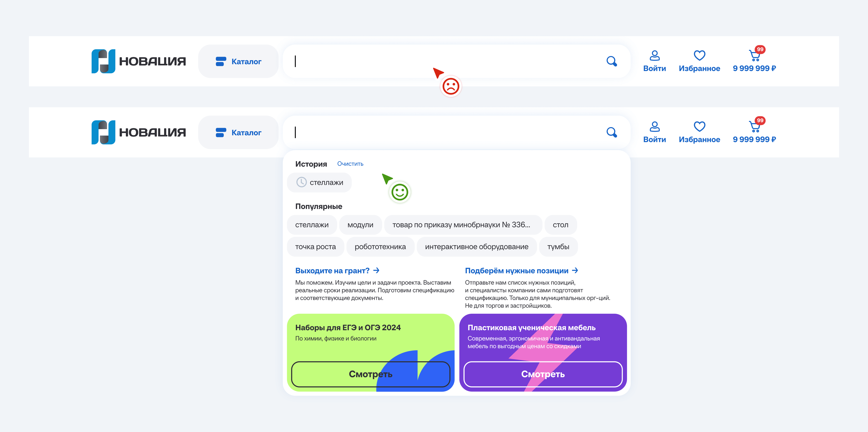Click the search magnifier in bottom header
Screen dimensions: 868x432
611,132
